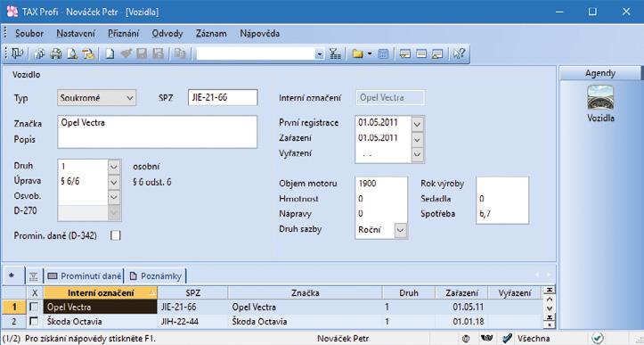Click the greyed copy record toolbar icon
644x345 pixels.
(x=179, y=53)
